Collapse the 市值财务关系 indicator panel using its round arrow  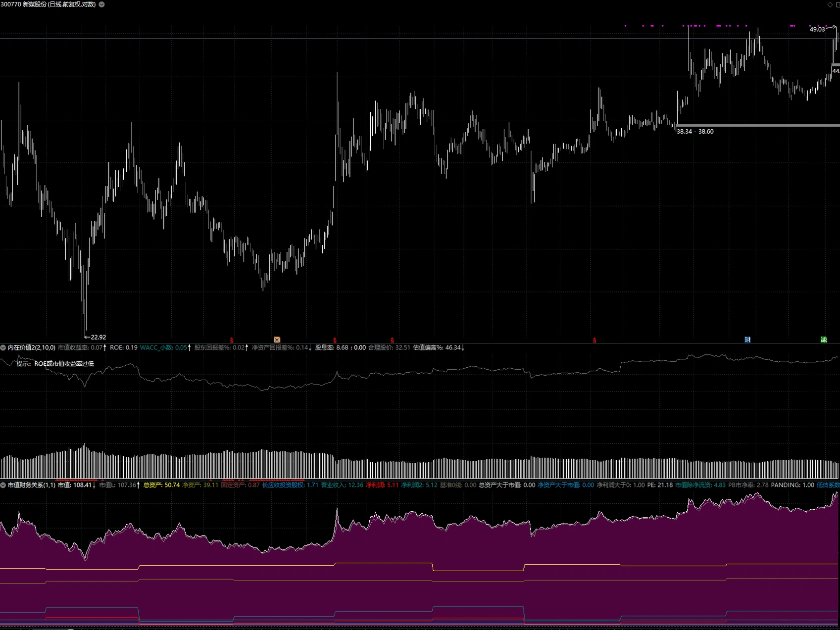3,485
